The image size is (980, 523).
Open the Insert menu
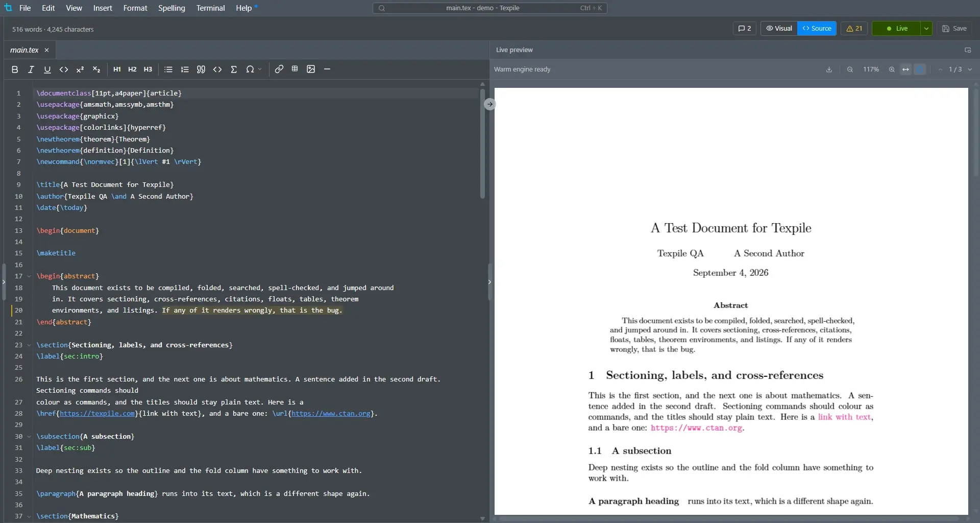(103, 8)
